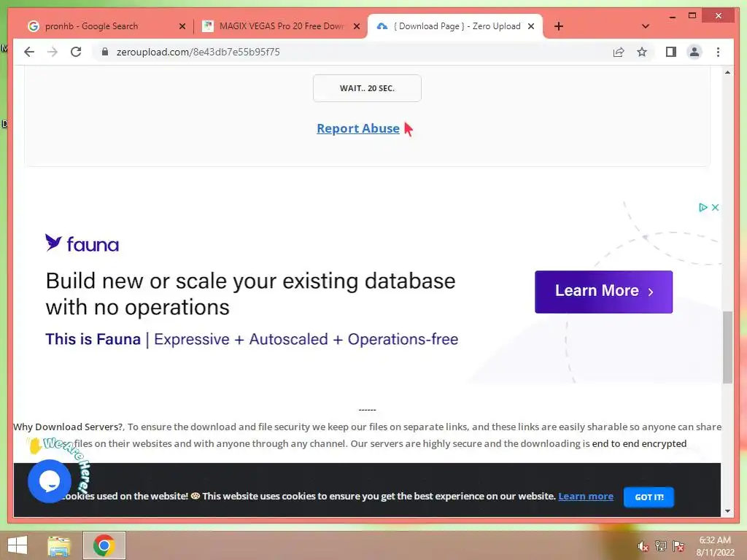Open a new tab with the plus button
Image resolution: width=747 pixels, height=560 pixels.
tap(559, 26)
